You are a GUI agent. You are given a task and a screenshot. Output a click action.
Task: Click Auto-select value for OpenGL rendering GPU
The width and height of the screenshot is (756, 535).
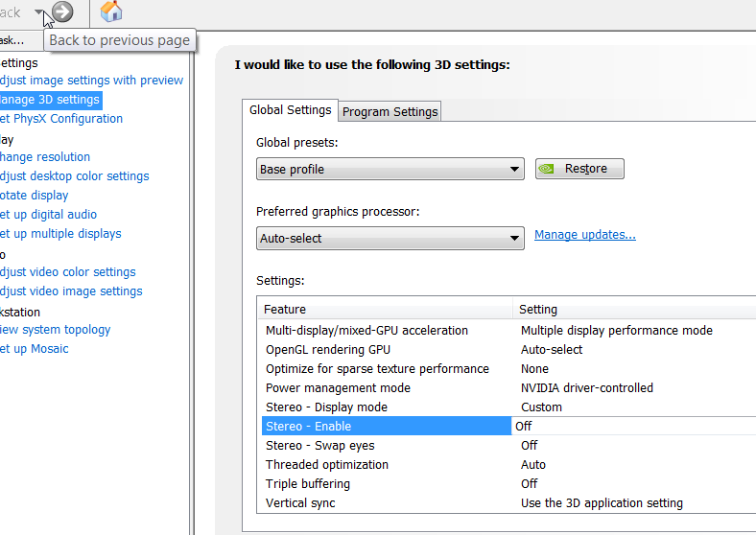pyautogui.click(x=552, y=350)
